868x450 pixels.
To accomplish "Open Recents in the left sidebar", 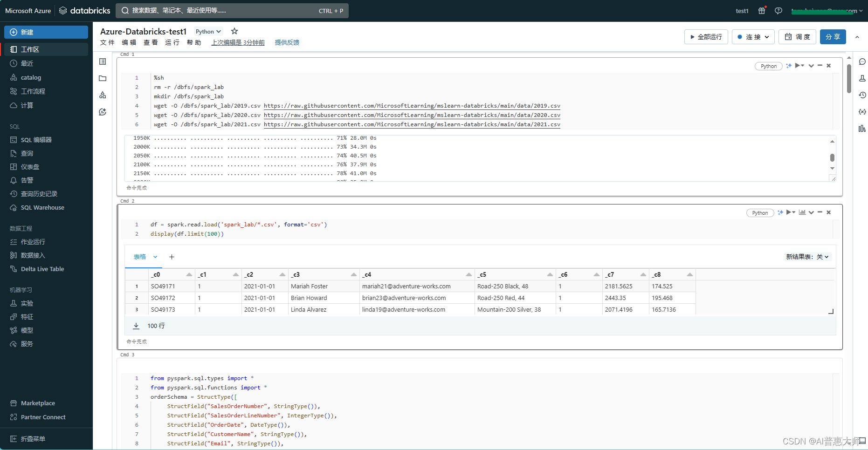I will (x=46, y=63).
